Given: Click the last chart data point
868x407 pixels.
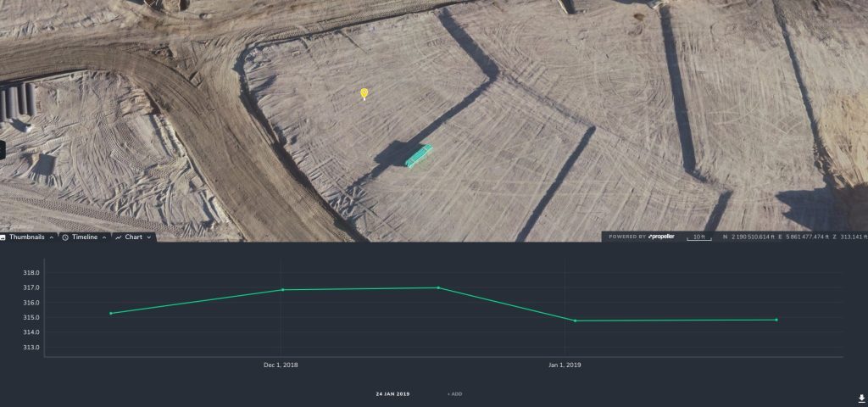Looking at the screenshot, I should click(x=776, y=320).
